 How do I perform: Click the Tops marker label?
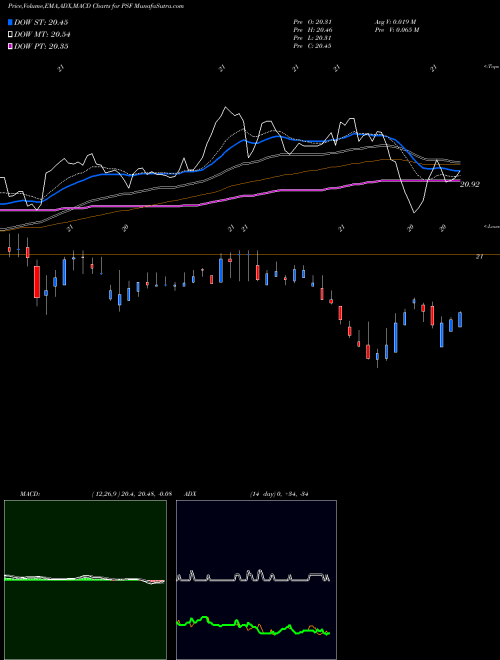492,67
